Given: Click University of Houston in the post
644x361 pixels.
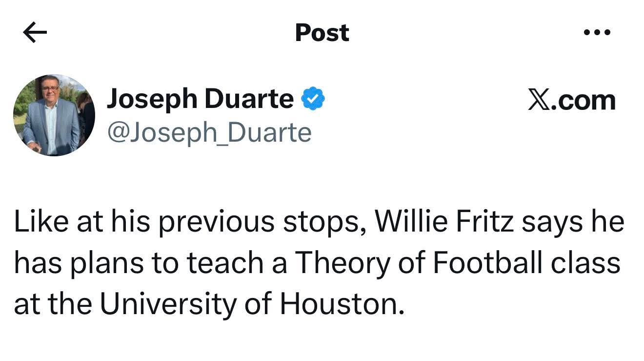Looking at the screenshot, I should click(252, 303).
